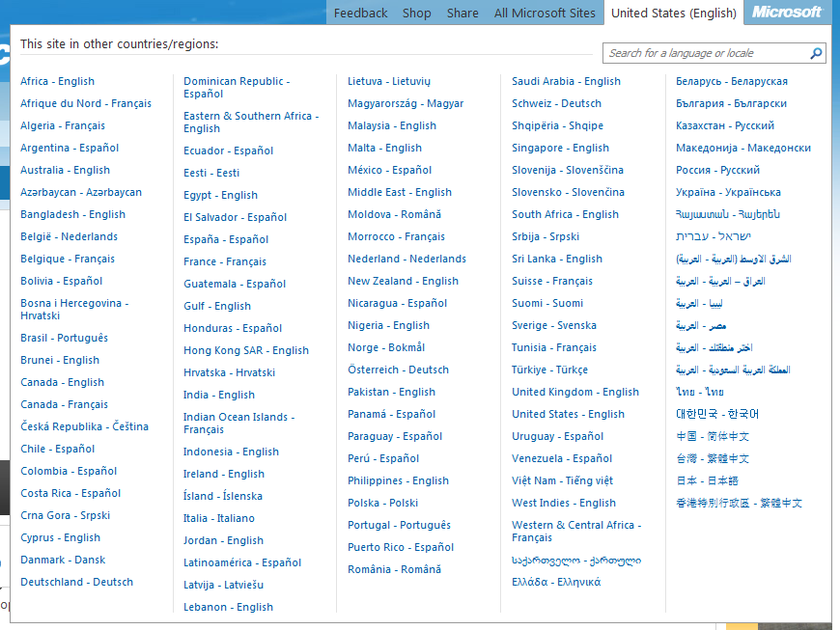Click the search magnifier icon

coord(816,53)
